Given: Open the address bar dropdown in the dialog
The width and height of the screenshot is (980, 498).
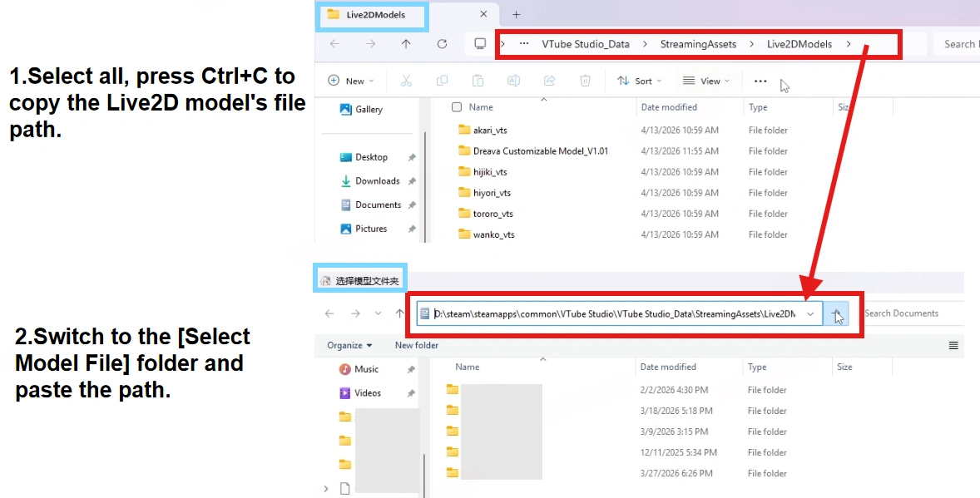Looking at the screenshot, I should click(810, 313).
